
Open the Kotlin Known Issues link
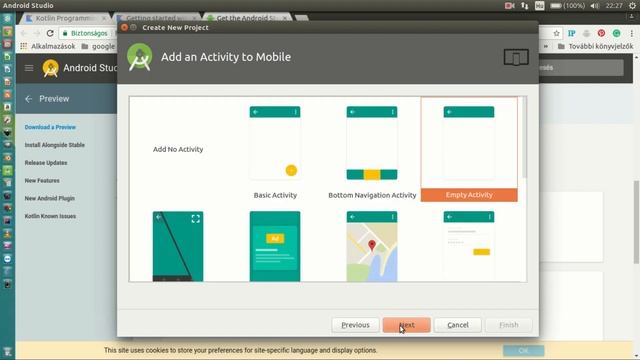(50, 216)
